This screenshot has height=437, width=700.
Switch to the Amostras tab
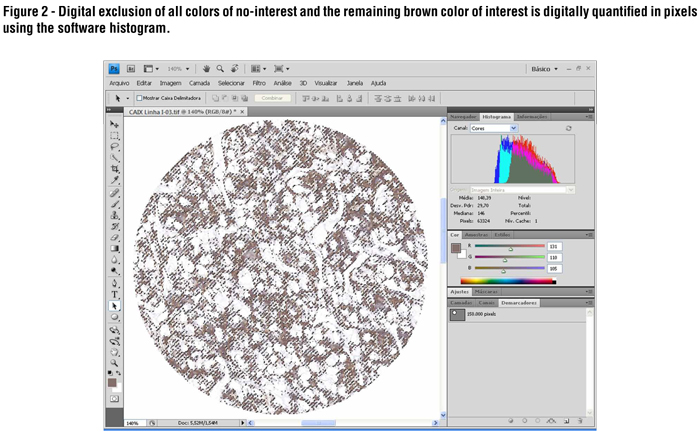477,235
